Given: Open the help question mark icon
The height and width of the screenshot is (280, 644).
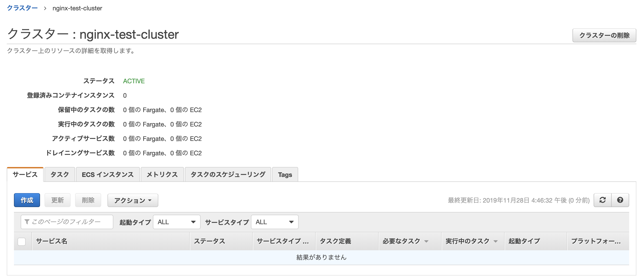Looking at the screenshot, I should 620,200.
